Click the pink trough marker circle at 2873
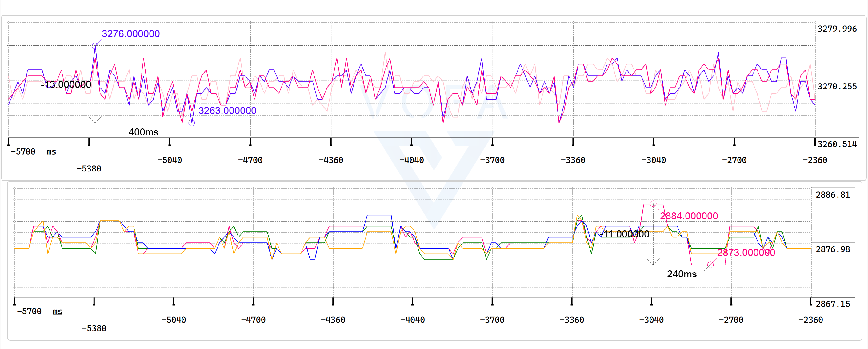Screen dimensions: 868x349 click(x=710, y=265)
